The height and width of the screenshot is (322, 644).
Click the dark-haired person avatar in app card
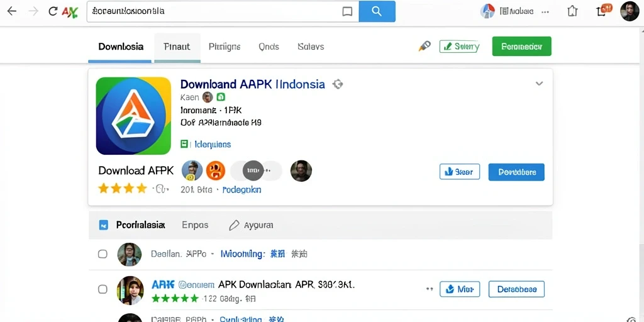click(x=301, y=171)
